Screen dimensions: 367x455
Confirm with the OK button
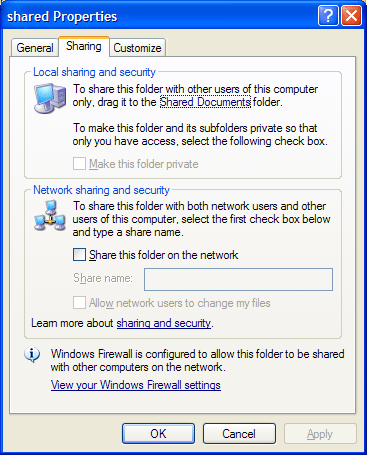(x=158, y=434)
